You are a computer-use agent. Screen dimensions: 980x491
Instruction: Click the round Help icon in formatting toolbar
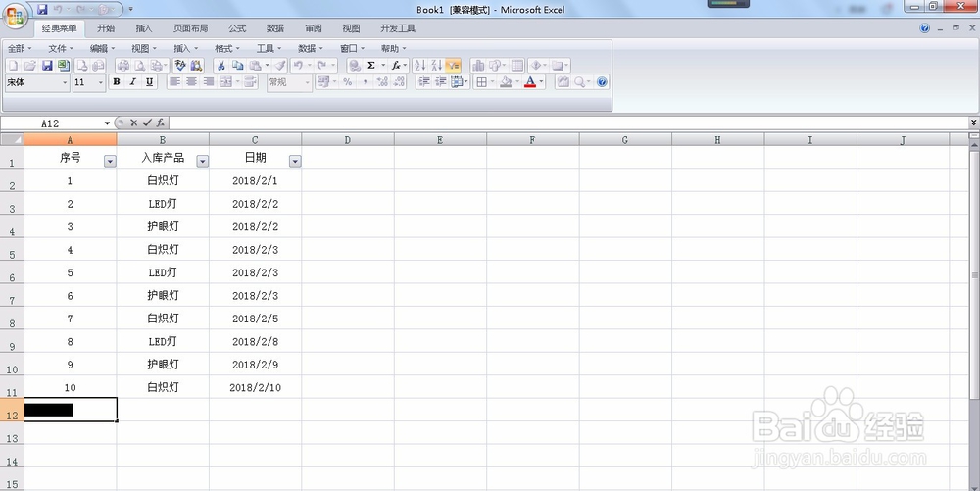(602, 82)
